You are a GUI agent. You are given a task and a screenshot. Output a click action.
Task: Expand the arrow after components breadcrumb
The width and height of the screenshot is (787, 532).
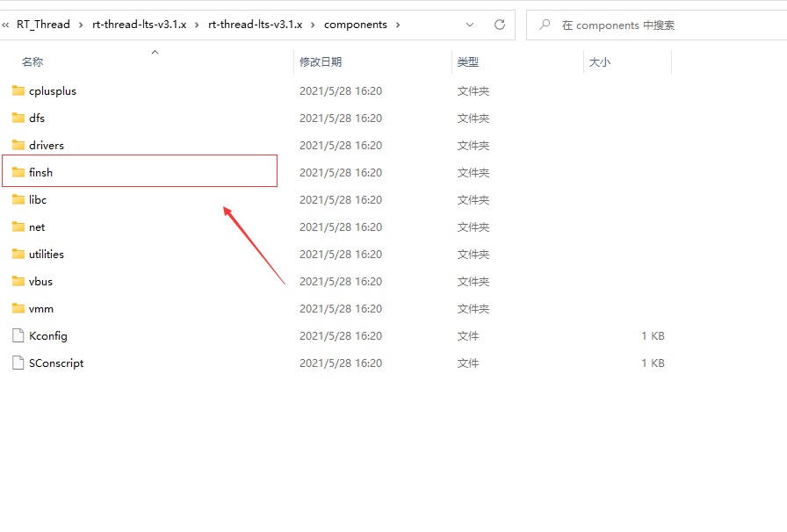[x=398, y=25]
